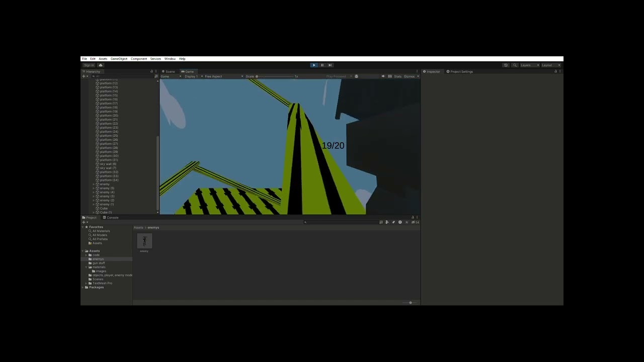Image resolution: width=644 pixels, height=362 pixels.
Task: Expand enemy (4) in Hierarchy
Action: pos(94,192)
